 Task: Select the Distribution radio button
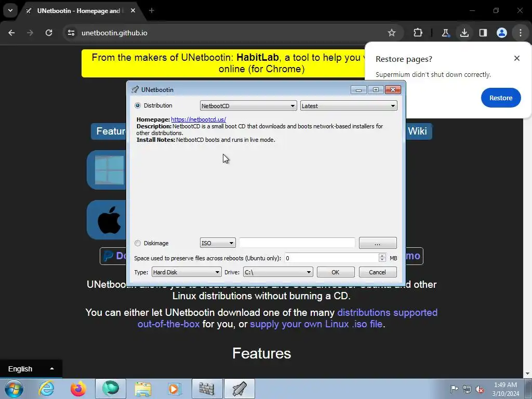pos(137,105)
